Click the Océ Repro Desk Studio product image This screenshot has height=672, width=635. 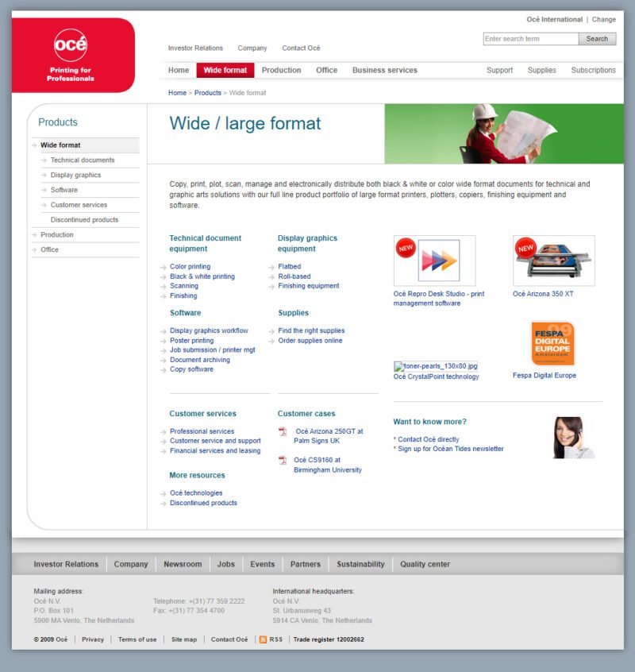pyautogui.click(x=434, y=261)
